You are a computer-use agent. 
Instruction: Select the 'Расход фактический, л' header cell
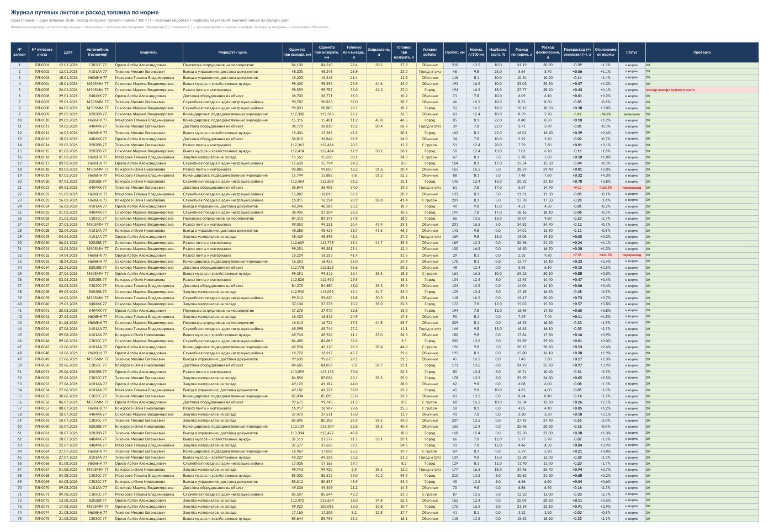pyautogui.click(x=548, y=52)
